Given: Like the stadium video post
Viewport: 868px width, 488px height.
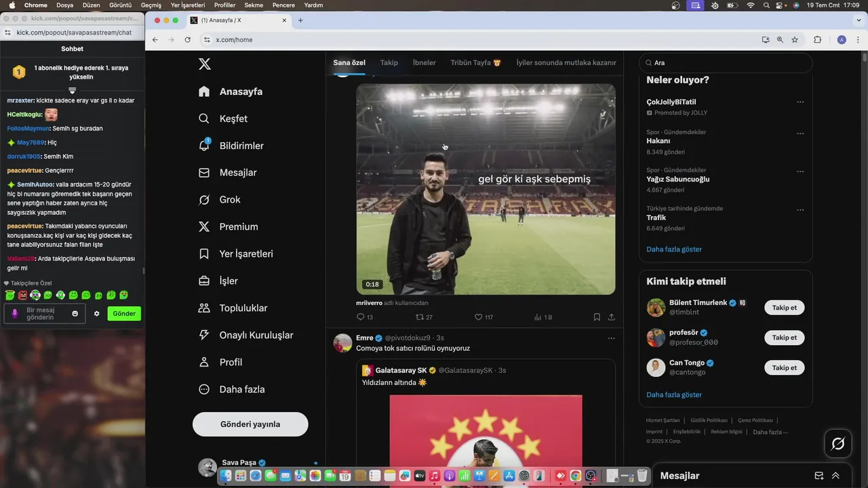Looking at the screenshot, I should tap(484, 317).
